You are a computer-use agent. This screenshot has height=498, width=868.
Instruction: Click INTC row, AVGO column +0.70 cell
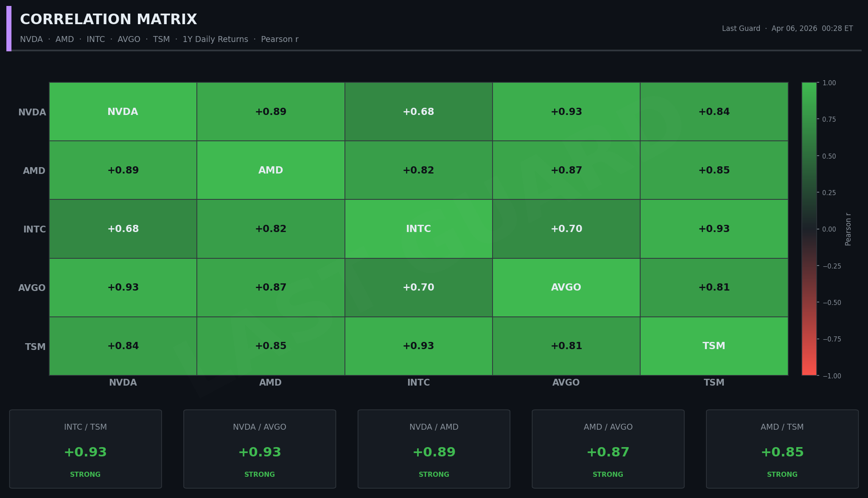point(566,229)
